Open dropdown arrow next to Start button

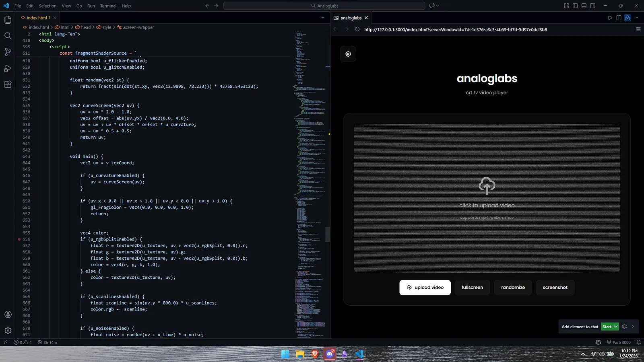(x=616, y=327)
